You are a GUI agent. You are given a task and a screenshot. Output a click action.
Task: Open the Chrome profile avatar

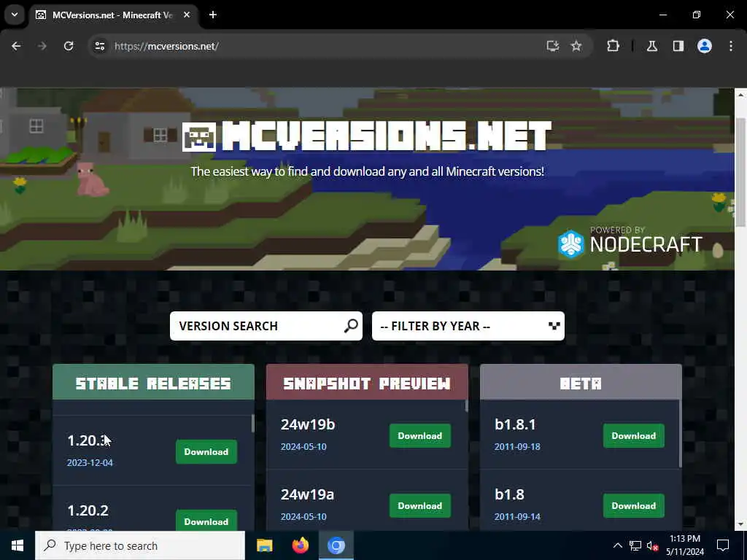705,46
